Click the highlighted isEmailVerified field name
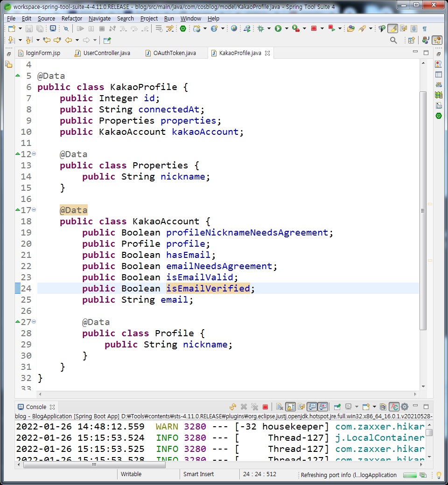Viewport: 448px width, 485px height. click(x=208, y=288)
